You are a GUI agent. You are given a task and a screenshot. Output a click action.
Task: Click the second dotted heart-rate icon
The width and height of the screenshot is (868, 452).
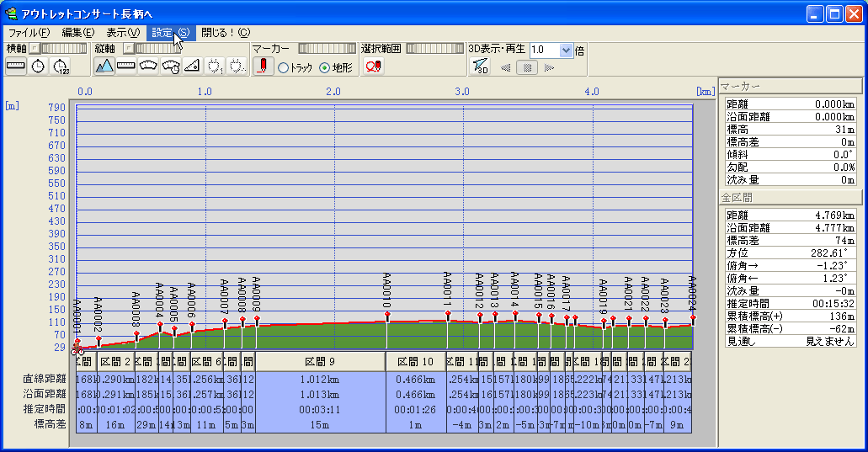click(237, 66)
